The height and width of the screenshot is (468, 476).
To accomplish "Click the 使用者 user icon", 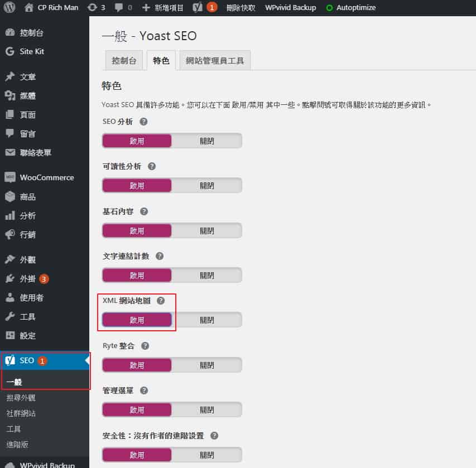I will 10,297.
